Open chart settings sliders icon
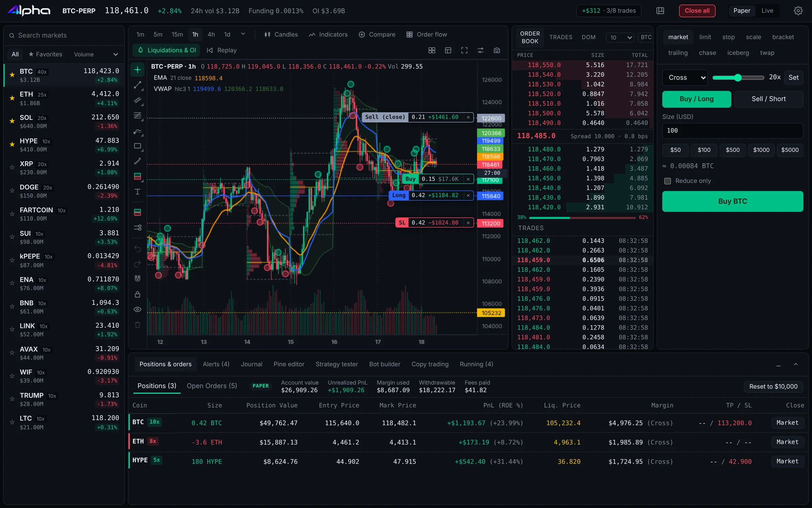The width and height of the screenshot is (812, 508). click(480, 50)
